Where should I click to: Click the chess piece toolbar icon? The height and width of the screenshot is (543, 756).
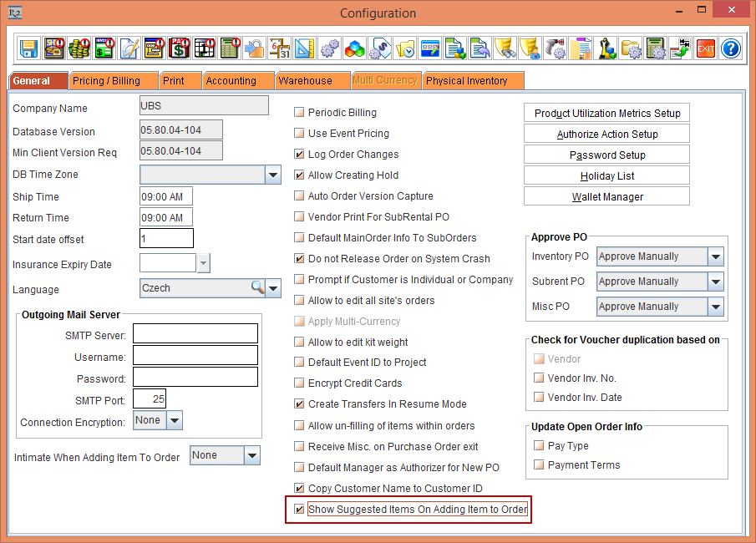[606, 48]
